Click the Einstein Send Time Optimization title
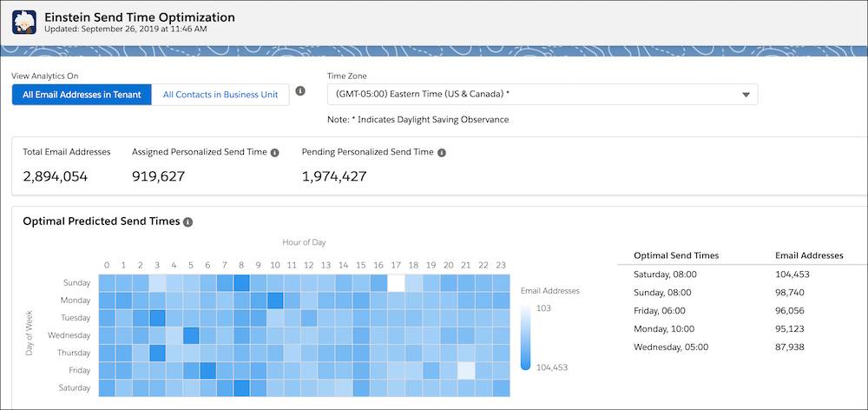 click(x=140, y=17)
